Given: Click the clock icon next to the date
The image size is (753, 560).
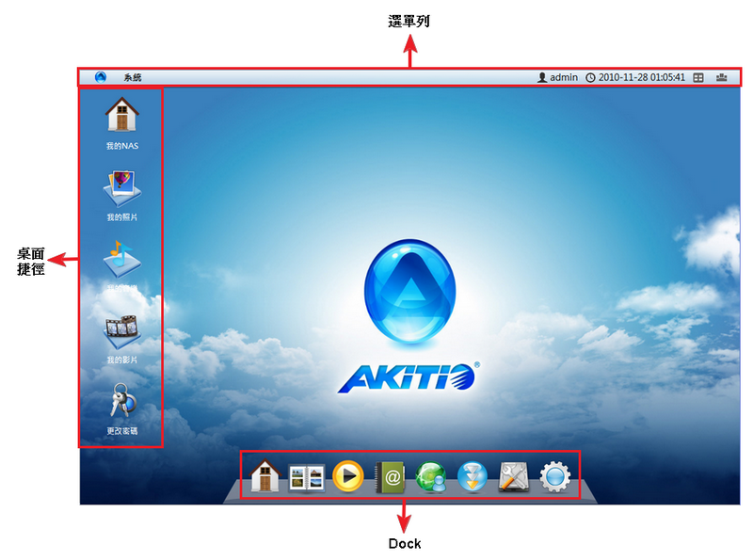Looking at the screenshot, I should click(x=591, y=77).
